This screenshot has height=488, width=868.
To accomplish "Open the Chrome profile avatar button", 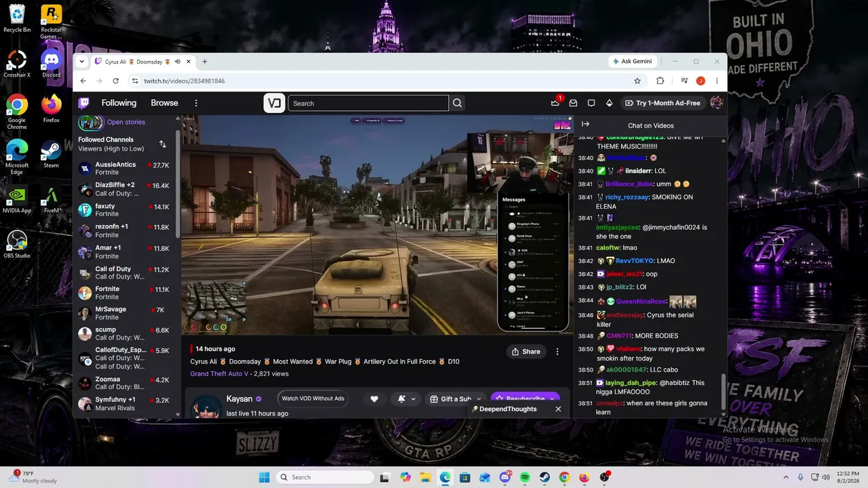I will [701, 81].
